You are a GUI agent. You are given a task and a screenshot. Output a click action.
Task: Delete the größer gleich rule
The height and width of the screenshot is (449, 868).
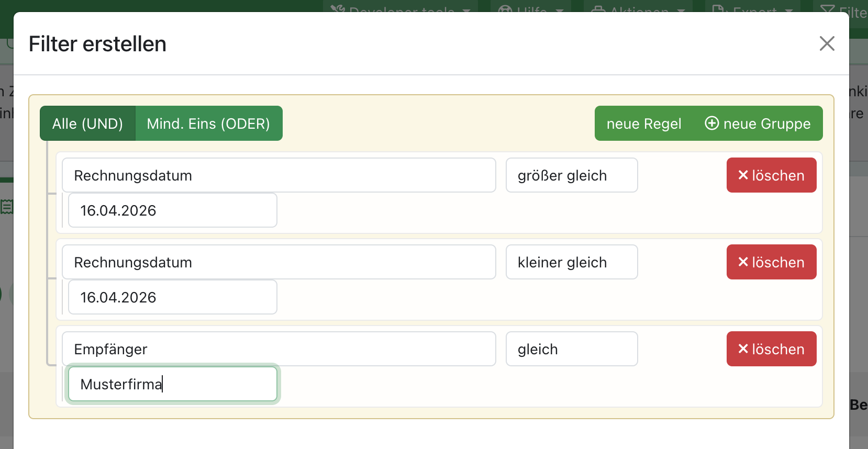pos(771,175)
